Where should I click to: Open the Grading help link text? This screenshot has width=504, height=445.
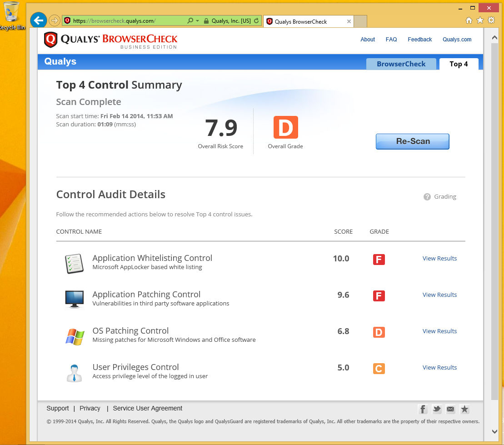tap(445, 197)
